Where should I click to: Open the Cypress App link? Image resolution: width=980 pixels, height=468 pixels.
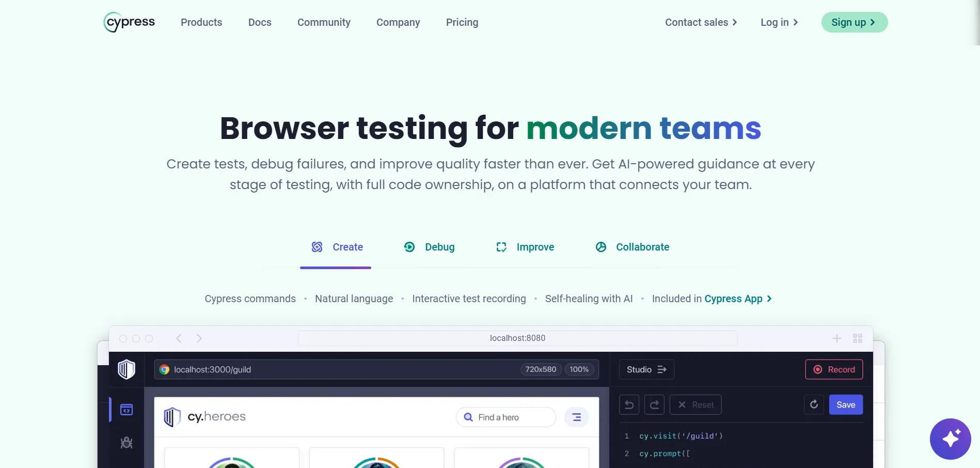click(x=738, y=299)
